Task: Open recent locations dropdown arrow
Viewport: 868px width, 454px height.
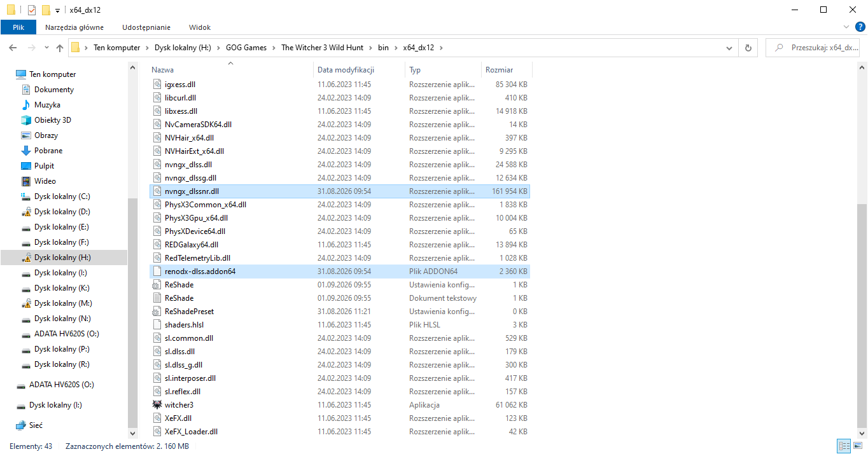Action: (x=47, y=48)
